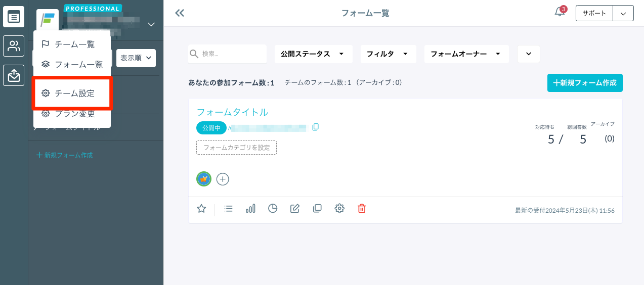Select チーム設定 menu item
The width and height of the screenshot is (644, 285).
point(74,93)
